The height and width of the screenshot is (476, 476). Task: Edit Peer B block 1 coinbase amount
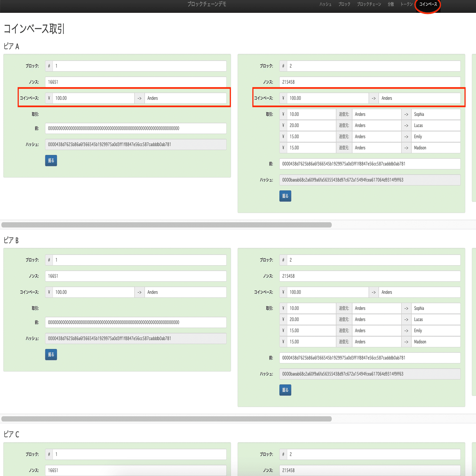click(x=94, y=292)
